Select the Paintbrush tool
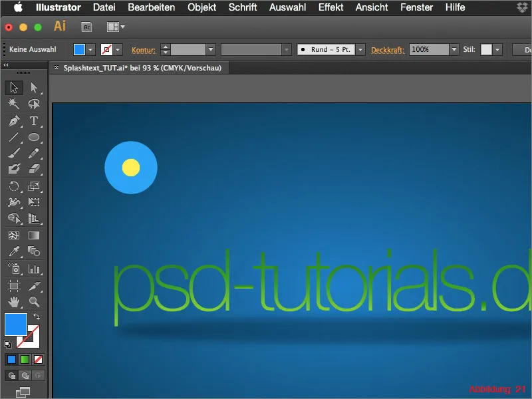The width and height of the screenshot is (532, 399). (14, 153)
